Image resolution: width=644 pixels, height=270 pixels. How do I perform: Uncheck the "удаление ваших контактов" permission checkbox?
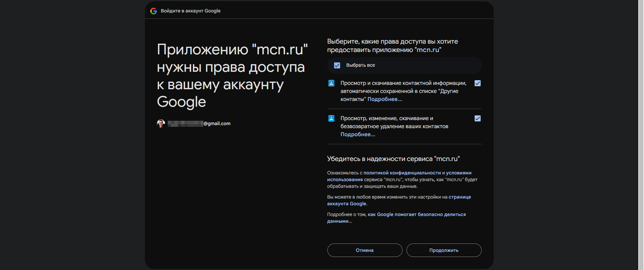[478, 118]
